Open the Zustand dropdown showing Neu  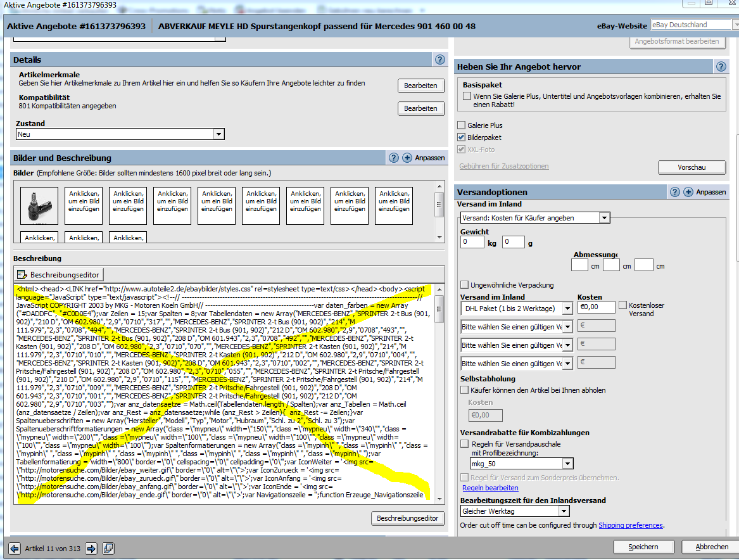tap(218, 134)
